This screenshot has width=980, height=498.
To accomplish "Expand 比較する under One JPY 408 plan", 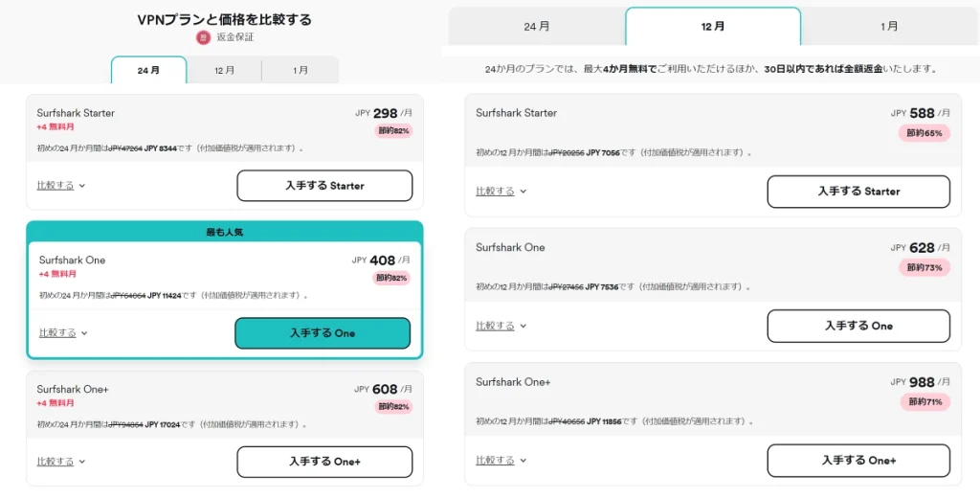I will point(63,333).
